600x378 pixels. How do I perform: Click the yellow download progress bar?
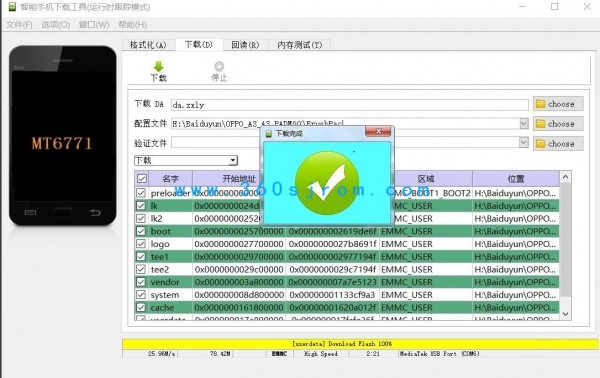click(360, 344)
